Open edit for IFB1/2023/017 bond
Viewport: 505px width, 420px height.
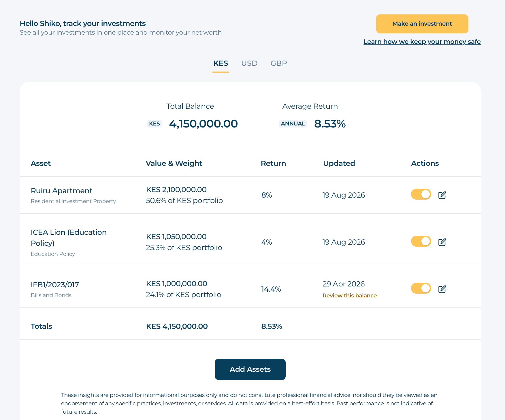pos(442,289)
